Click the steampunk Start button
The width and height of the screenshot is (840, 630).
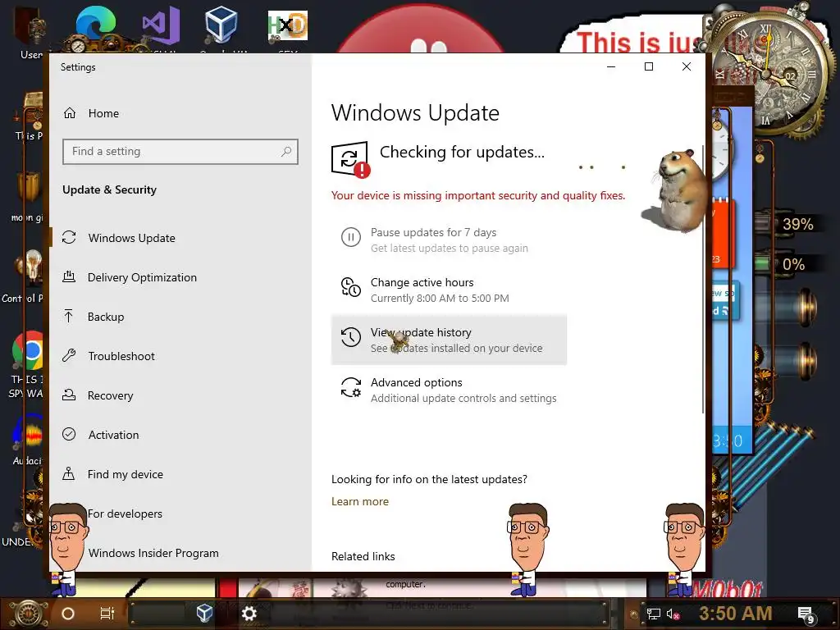(x=28, y=614)
